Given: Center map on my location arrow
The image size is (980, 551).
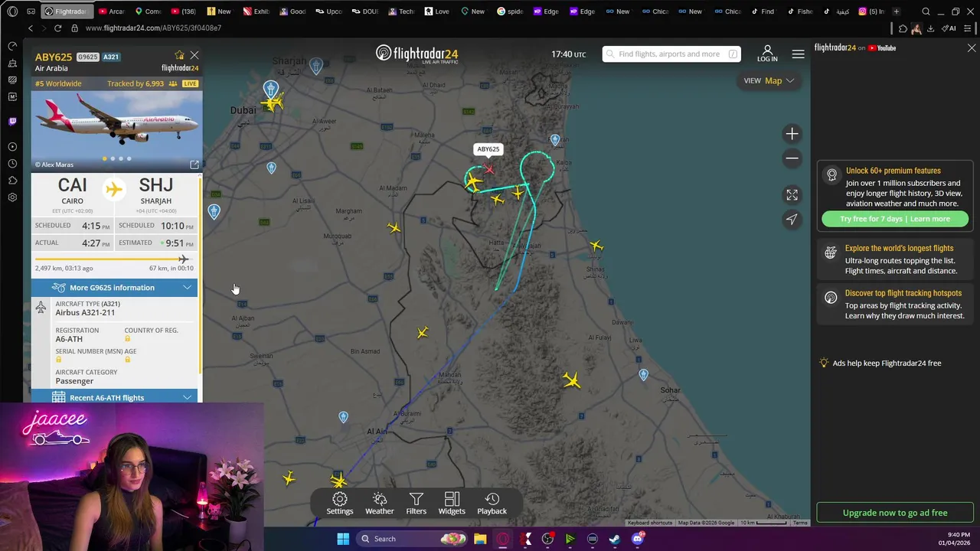Looking at the screenshot, I should 792,220.
